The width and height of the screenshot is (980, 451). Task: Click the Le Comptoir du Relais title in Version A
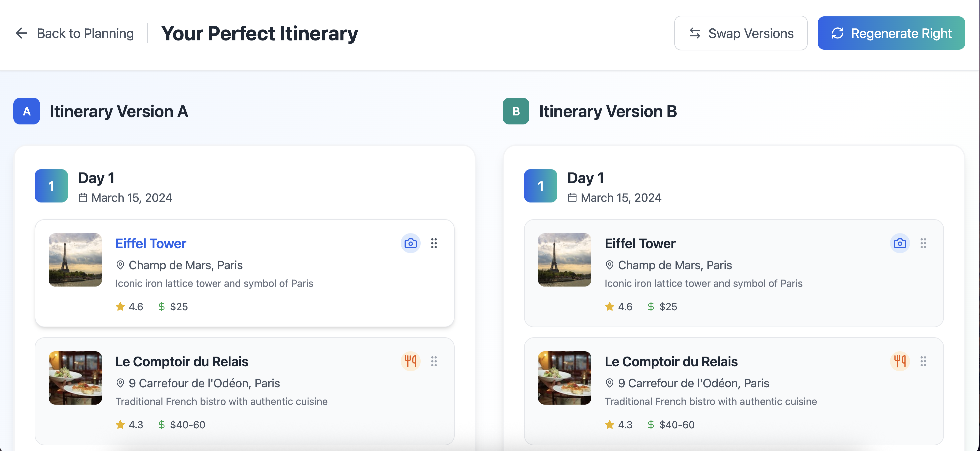pos(182,362)
